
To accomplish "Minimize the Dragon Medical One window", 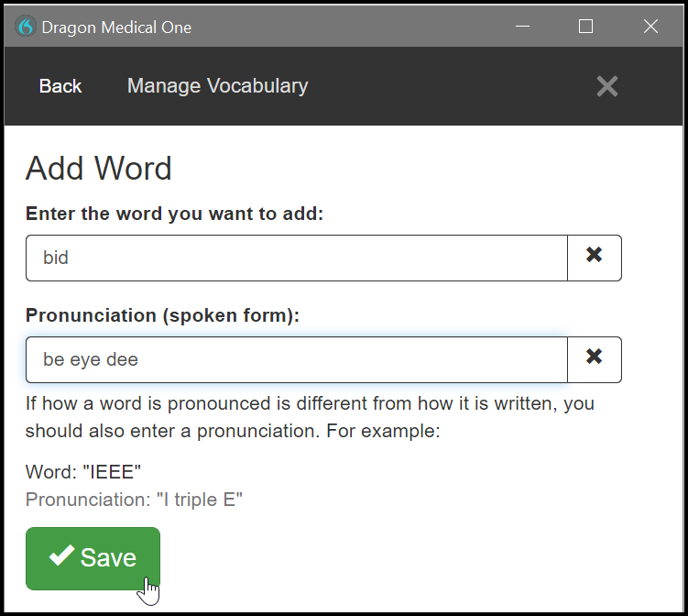I will [x=522, y=27].
